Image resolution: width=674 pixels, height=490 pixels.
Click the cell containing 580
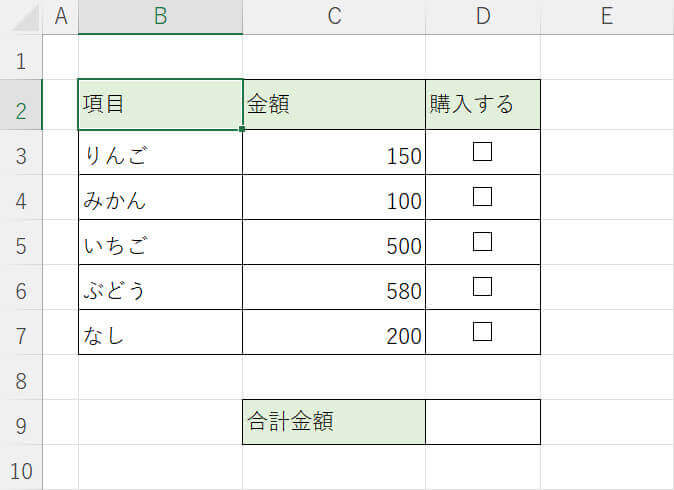click(x=334, y=288)
